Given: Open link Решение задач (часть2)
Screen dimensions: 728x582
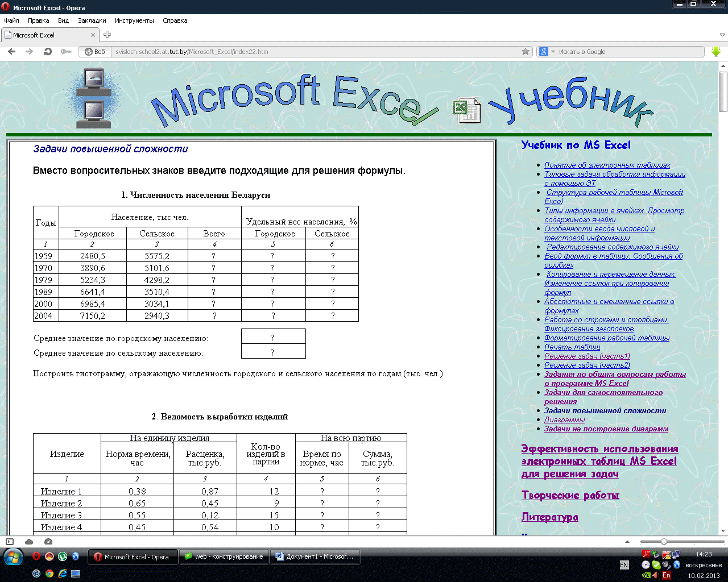Looking at the screenshot, I should (587, 365).
